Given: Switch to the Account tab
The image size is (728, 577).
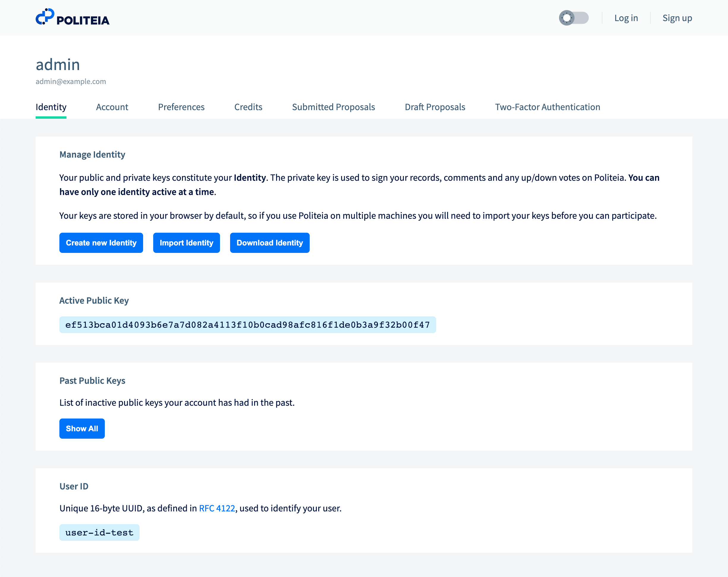Looking at the screenshot, I should click(x=112, y=107).
